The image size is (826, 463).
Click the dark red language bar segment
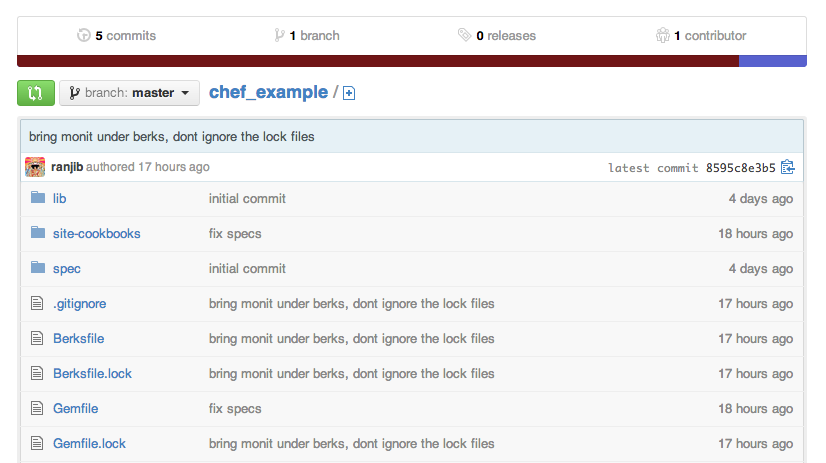pyautogui.click(x=378, y=61)
